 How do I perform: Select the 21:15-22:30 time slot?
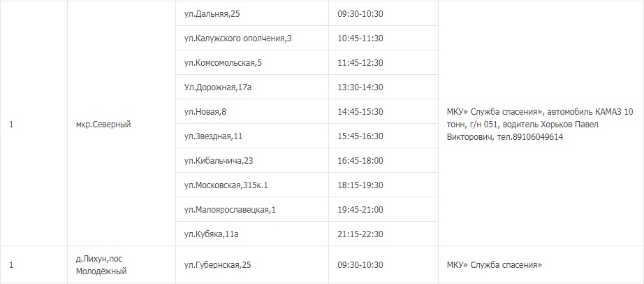tap(360, 234)
